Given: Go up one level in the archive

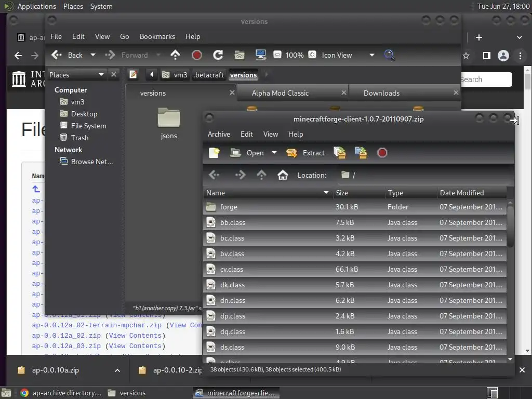Looking at the screenshot, I should pos(261,175).
